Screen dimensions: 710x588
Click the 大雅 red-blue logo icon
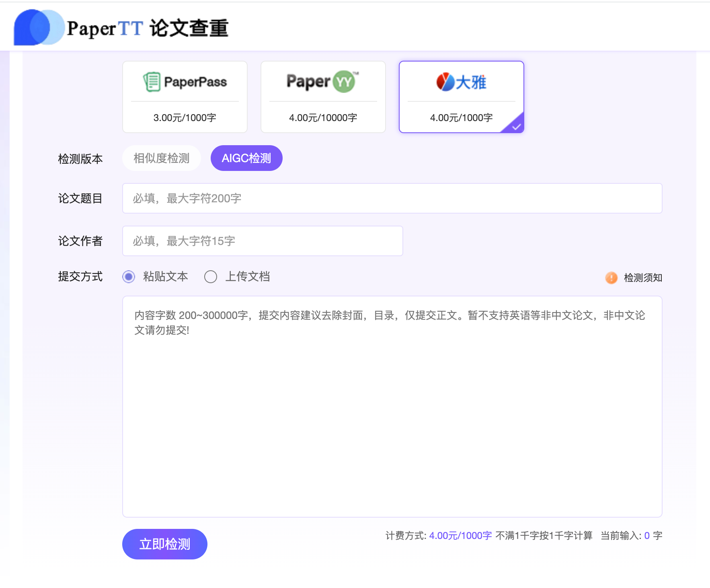(445, 82)
